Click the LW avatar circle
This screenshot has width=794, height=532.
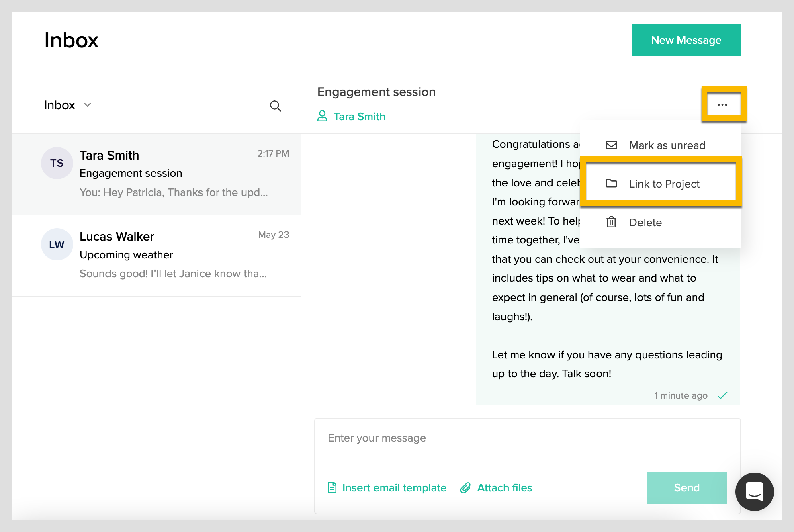click(57, 244)
